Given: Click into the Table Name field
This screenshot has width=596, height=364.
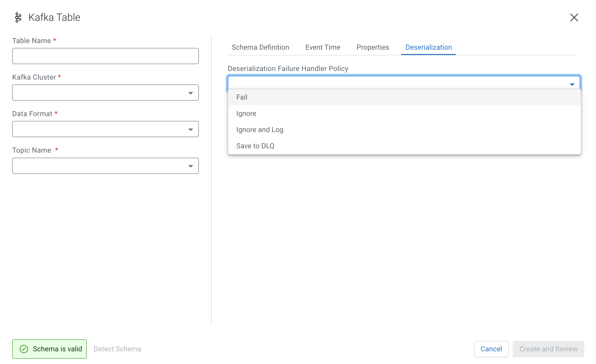Looking at the screenshot, I should click(x=105, y=56).
